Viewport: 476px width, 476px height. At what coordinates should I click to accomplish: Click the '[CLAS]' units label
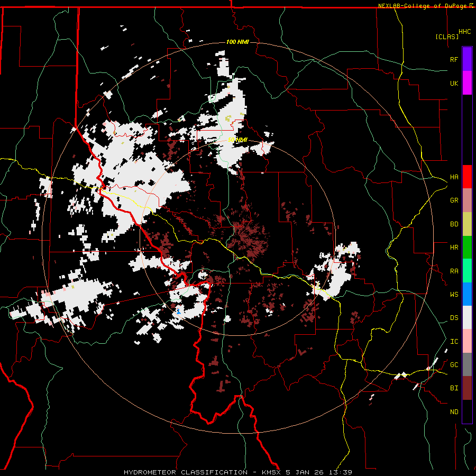(x=447, y=36)
